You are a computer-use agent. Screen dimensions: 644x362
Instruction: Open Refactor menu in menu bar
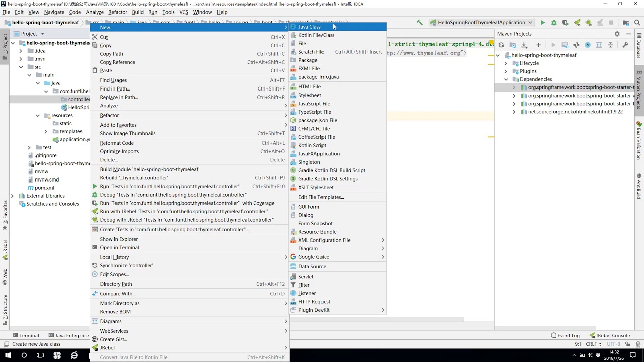(118, 12)
